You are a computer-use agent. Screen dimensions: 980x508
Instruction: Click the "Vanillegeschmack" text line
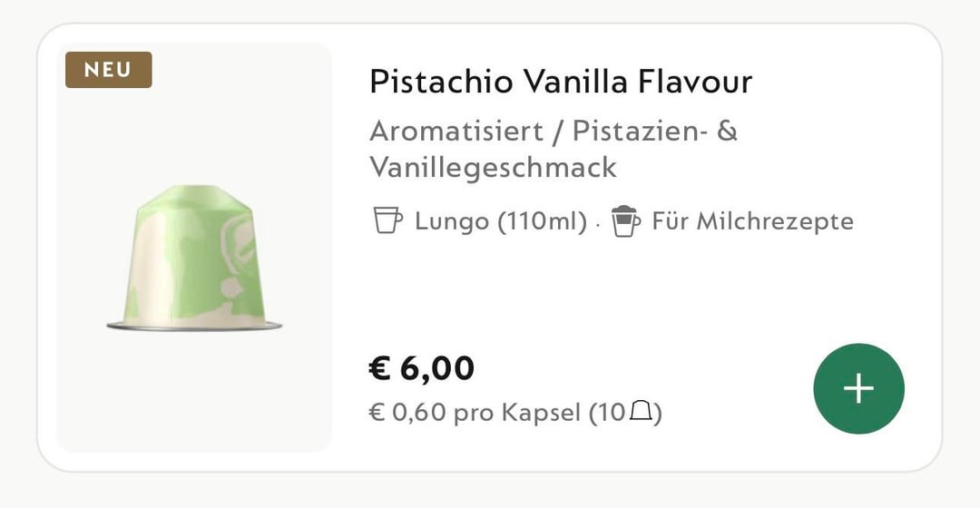tap(493, 167)
